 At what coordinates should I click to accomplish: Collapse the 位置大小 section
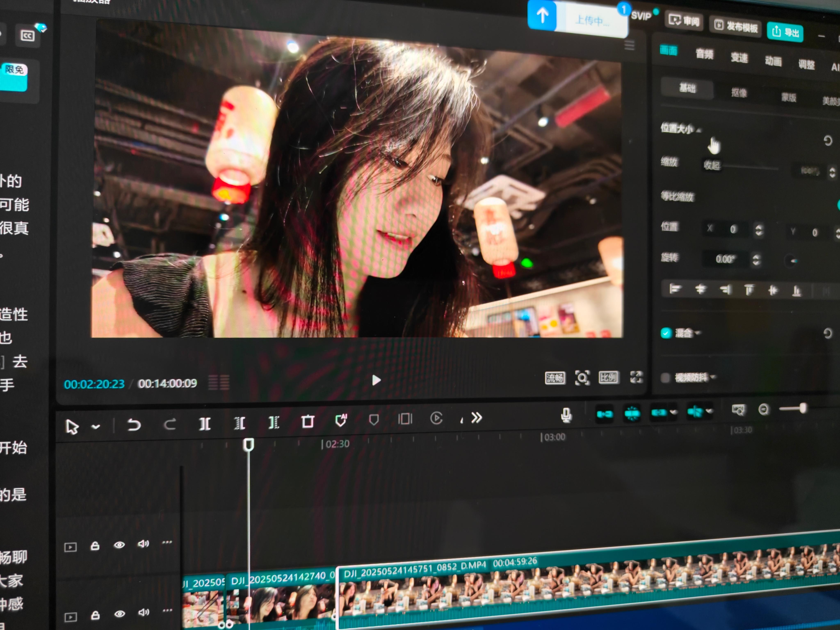coord(699,130)
